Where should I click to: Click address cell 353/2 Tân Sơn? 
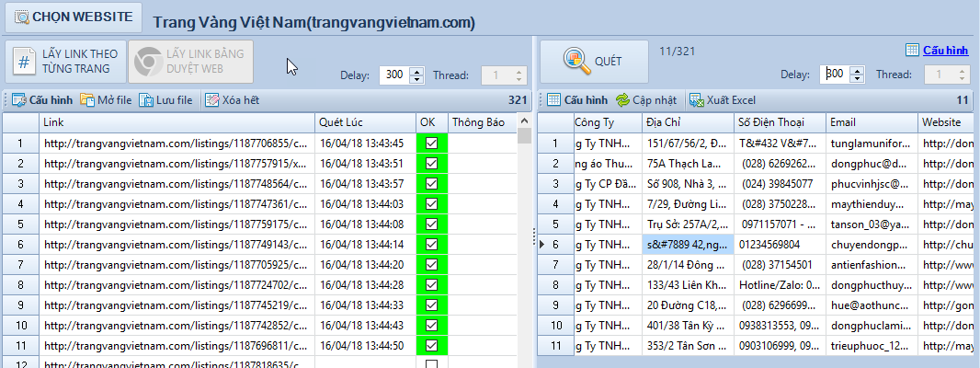click(x=689, y=346)
